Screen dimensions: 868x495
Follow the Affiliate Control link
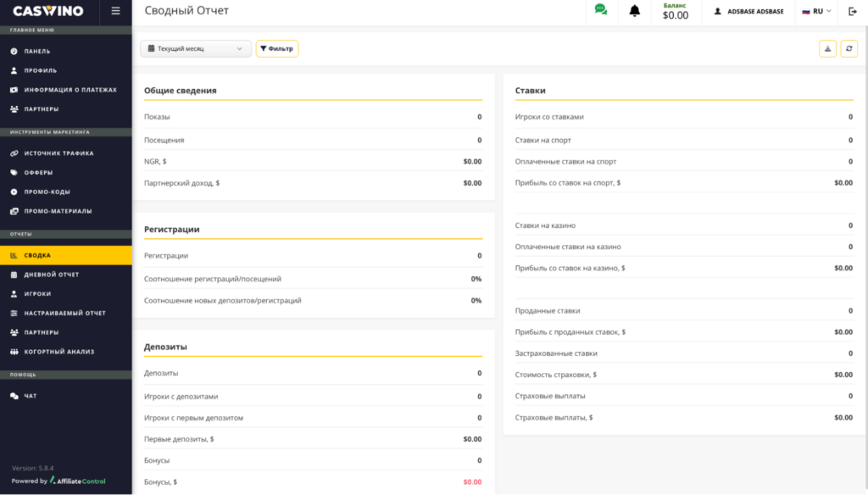coord(77,481)
